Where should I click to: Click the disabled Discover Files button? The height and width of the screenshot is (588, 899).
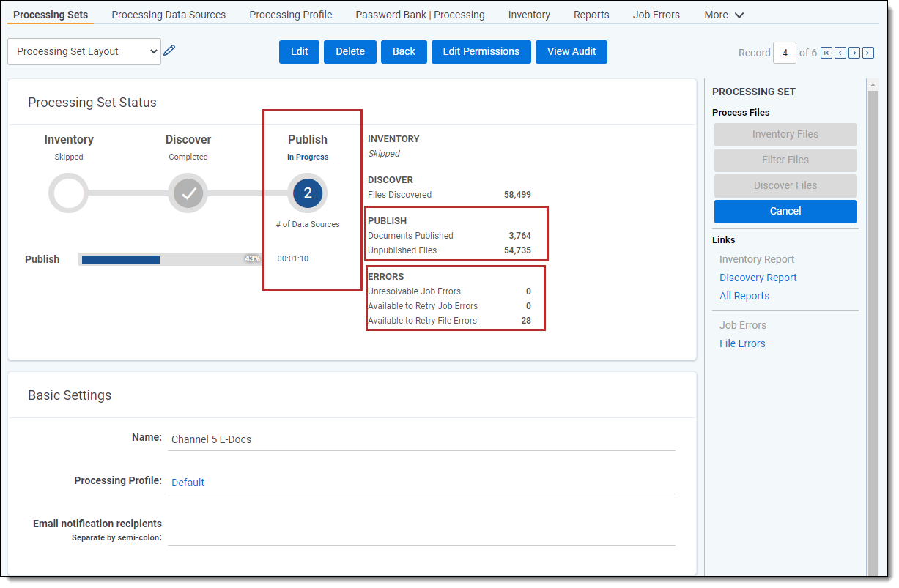click(785, 185)
